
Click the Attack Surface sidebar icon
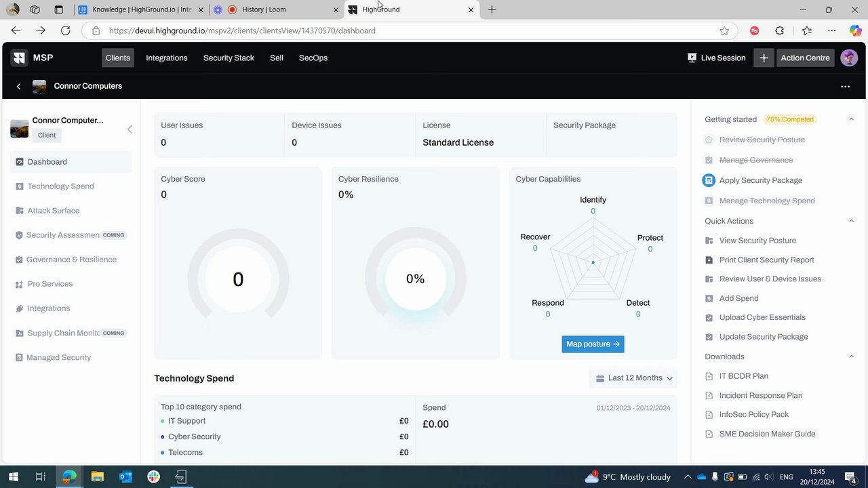point(20,211)
